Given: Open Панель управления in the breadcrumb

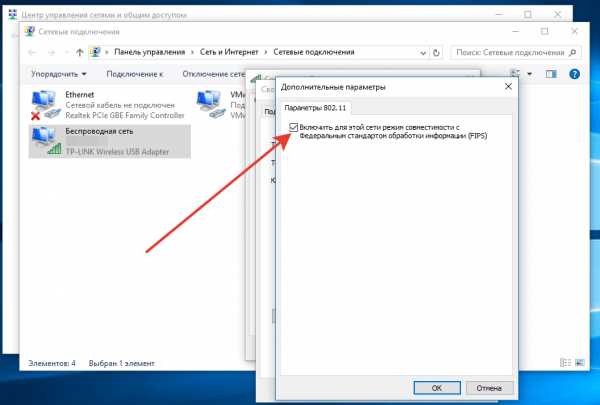Looking at the screenshot, I should [x=150, y=52].
